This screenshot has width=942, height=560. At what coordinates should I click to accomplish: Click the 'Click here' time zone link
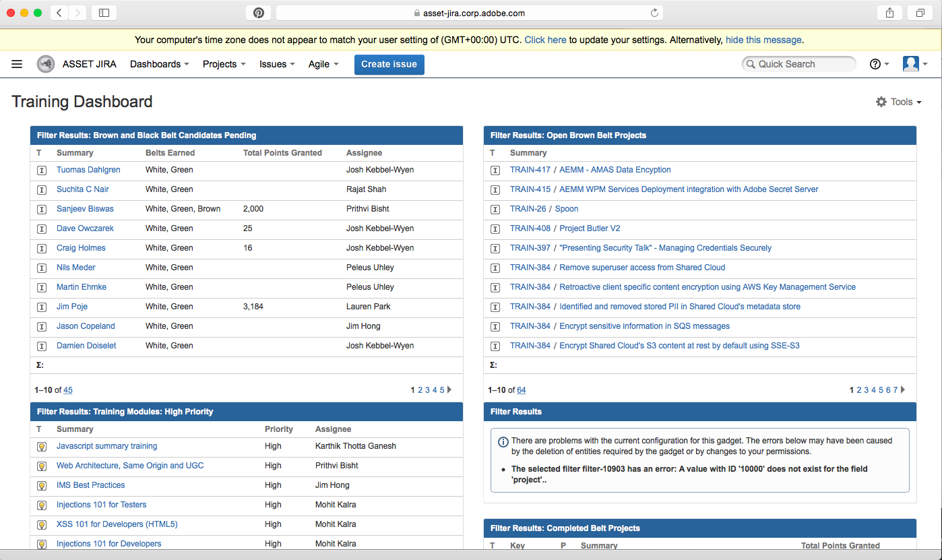pyautogui.click(x=545, y=40)
